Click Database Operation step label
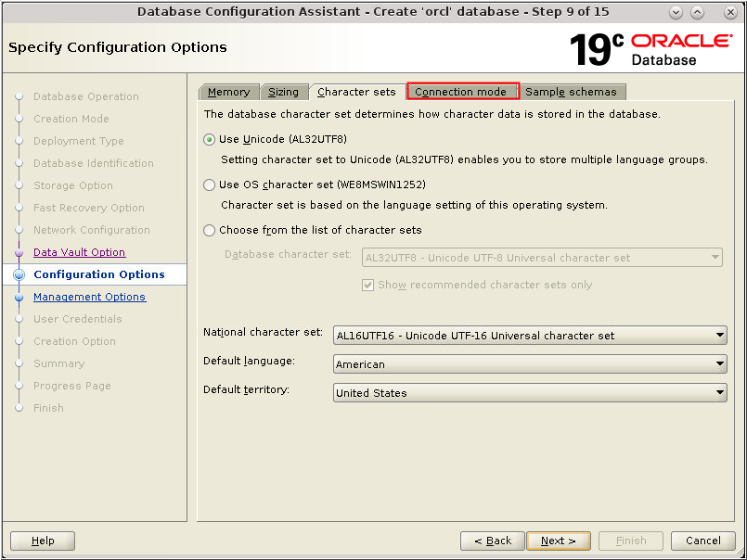 tap(86, 96)
